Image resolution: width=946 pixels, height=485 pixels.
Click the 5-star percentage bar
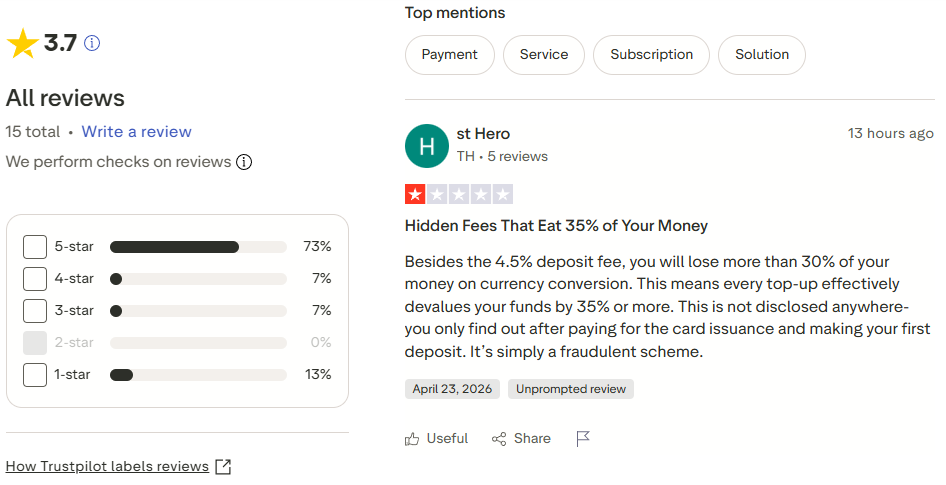tap(197, 247)
